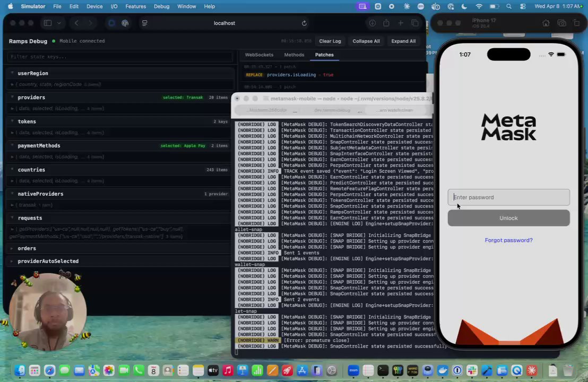Image resolution: width=588 pixels, height=382 pixels.
Task: Open Control Center in menu bar
Action: coord(523,6)
